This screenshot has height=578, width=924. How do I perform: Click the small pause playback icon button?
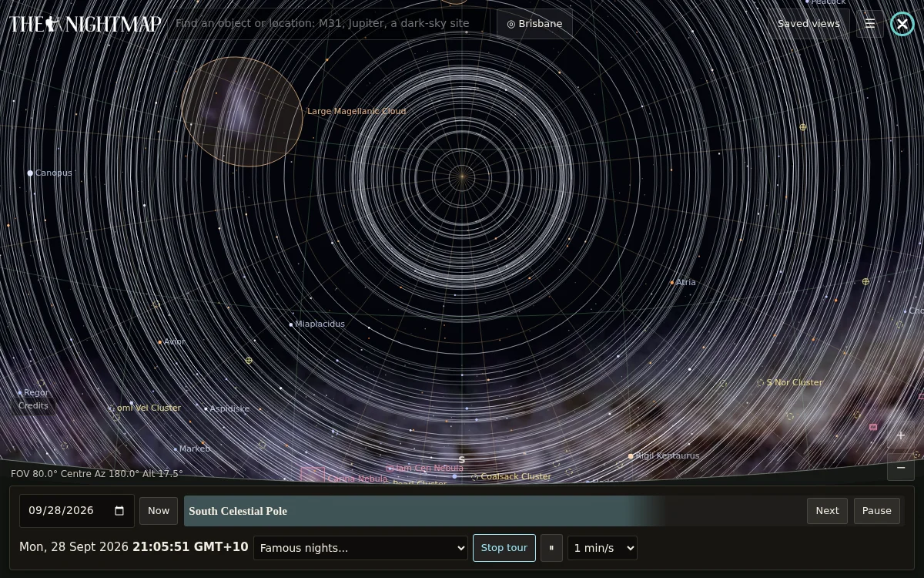point(551,548)
